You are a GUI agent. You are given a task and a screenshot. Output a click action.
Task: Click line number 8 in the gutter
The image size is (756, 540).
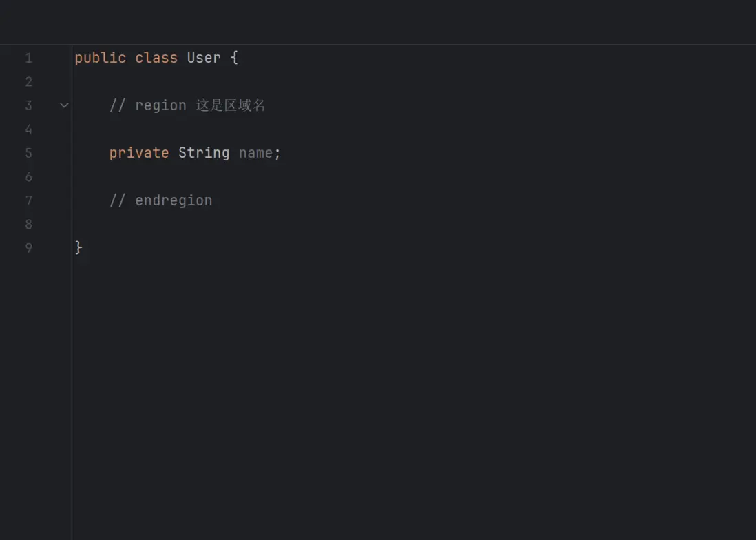pos(28,224)
